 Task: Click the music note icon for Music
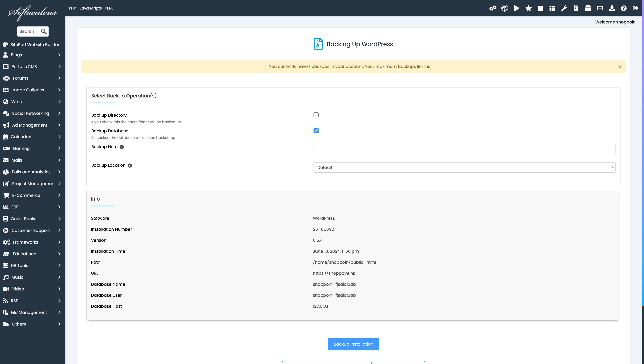point(6,277)
